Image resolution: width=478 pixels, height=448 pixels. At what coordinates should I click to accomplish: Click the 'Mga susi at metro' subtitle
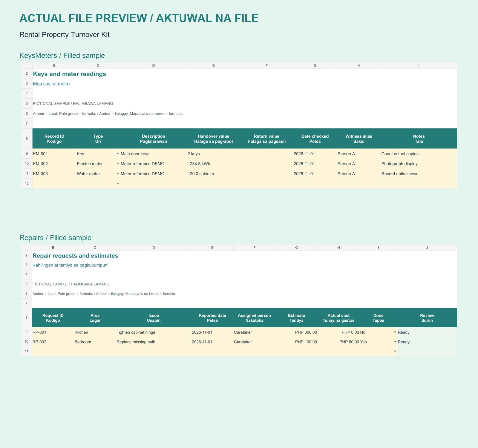(51, 84)
